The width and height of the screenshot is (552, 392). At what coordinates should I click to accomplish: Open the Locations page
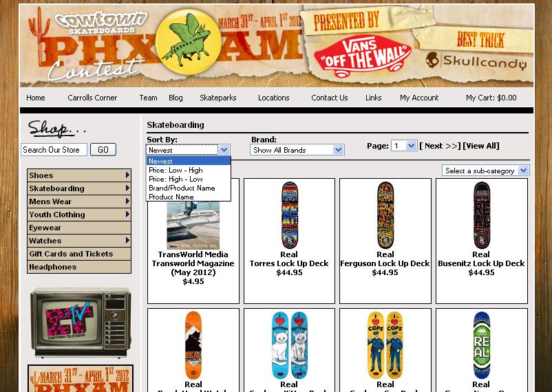tap(273, 98)
